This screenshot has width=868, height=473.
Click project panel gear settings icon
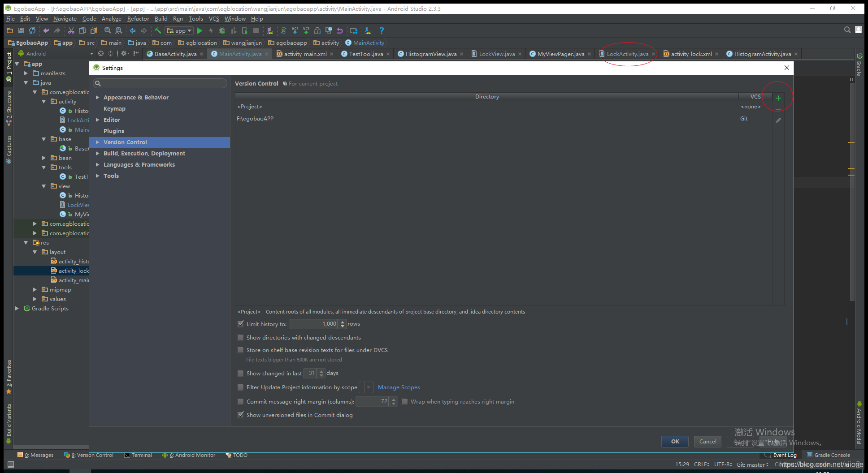[x=124, y=53]
